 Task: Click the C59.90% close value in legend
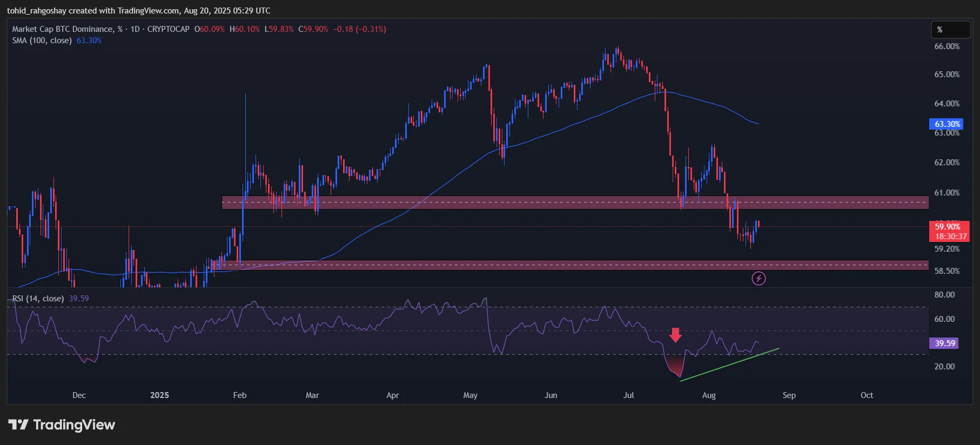pos(313,29)
